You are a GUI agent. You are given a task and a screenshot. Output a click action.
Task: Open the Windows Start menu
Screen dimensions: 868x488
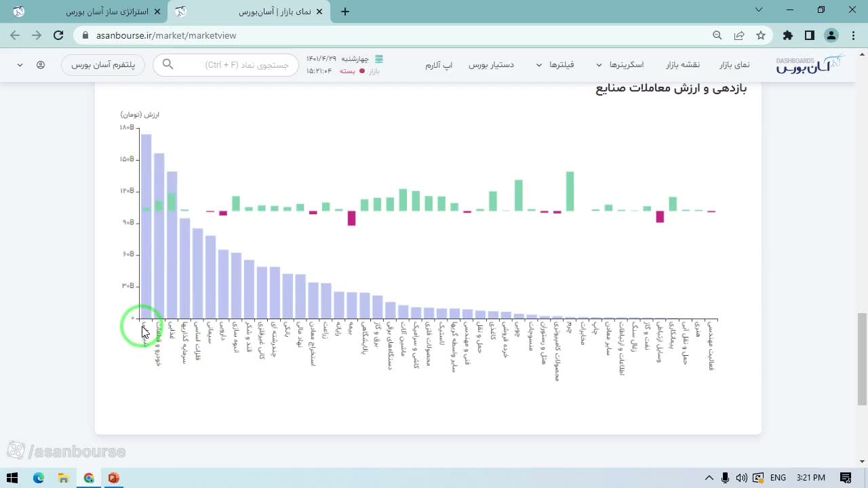pos(12,478)
